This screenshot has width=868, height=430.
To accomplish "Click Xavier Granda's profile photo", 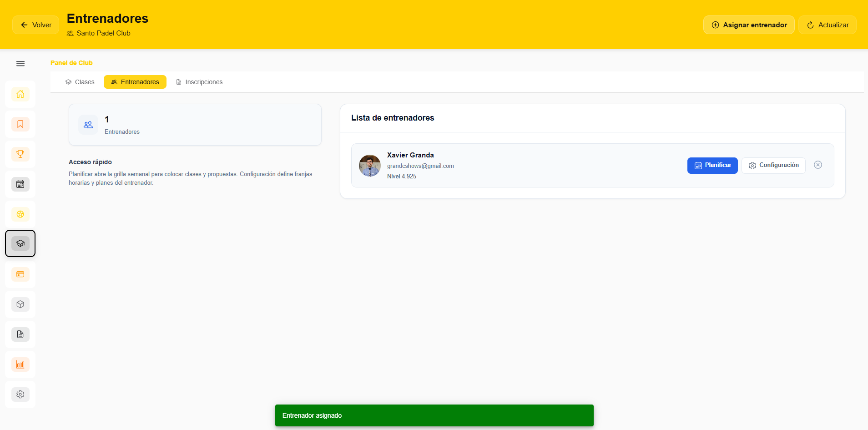I will click(369, 166).
